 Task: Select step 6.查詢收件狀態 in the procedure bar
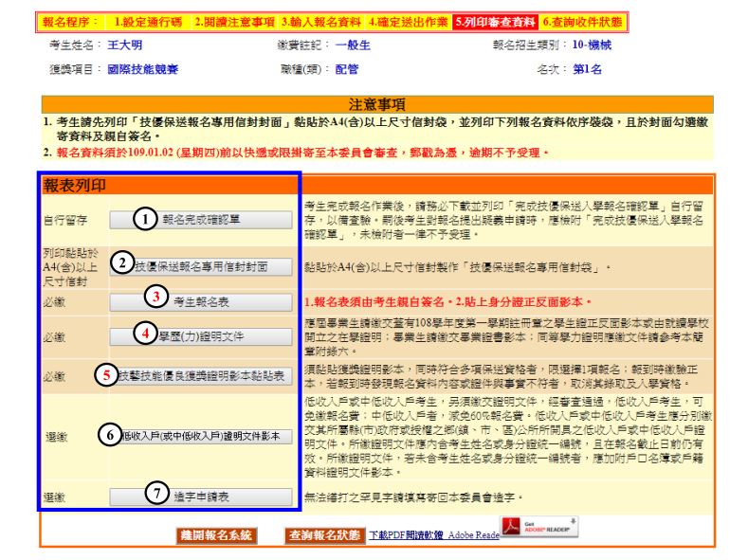(x=582, y=22)
